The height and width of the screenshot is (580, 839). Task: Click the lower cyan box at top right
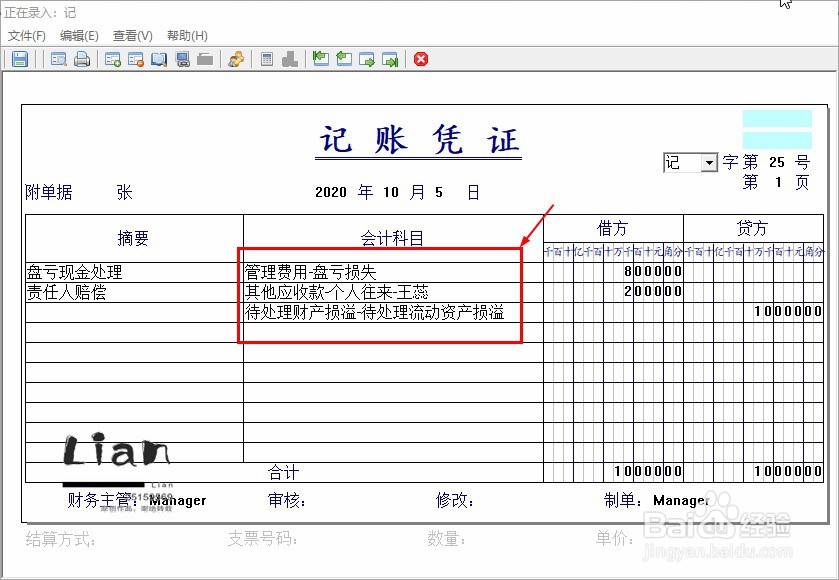click(777, 140)
